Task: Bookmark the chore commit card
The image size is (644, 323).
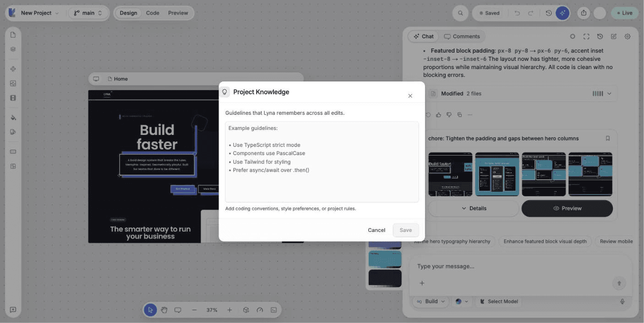Action: [x=608, y=138]
